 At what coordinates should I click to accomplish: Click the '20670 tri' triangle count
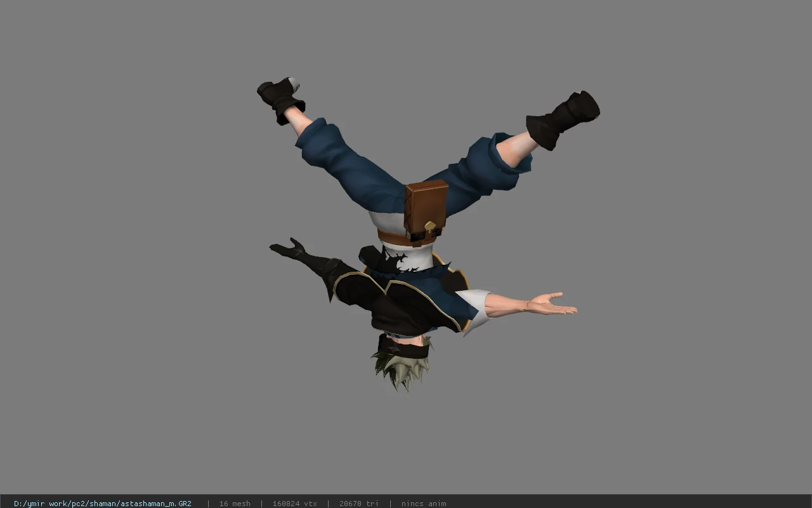pyautogui.click(x=359, y=504)
